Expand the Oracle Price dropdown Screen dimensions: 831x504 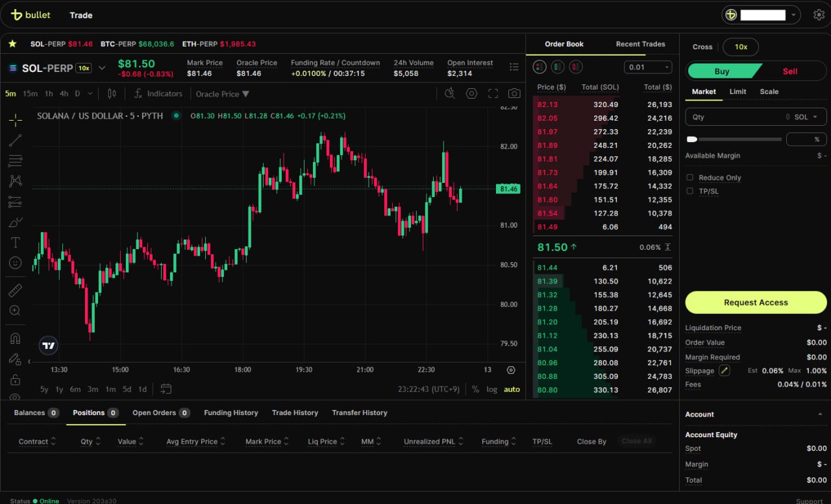pyautogui.click(x=222, y=94)
